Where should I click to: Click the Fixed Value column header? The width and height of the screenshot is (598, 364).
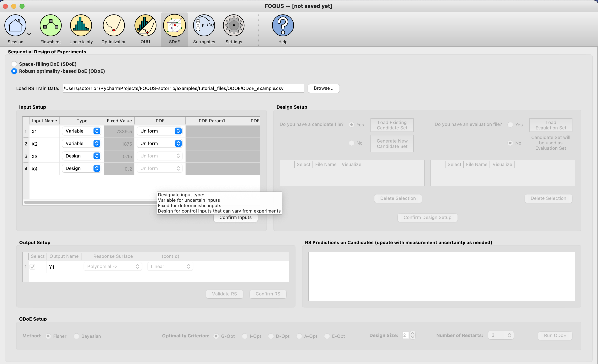119,121
